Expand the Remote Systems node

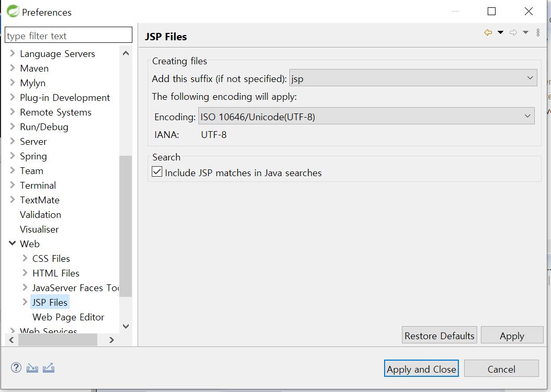pos(13,112)
